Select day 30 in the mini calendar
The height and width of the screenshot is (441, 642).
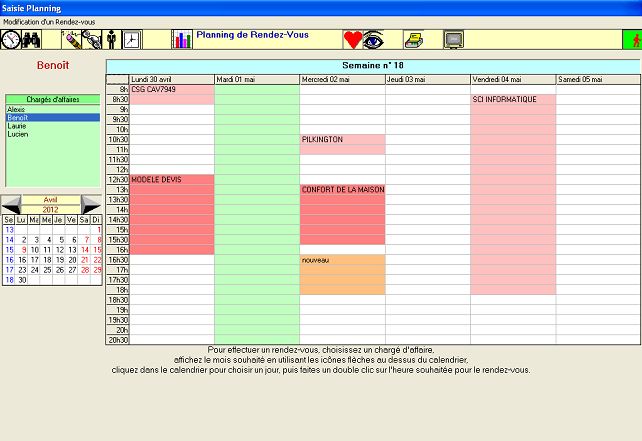(x=22, y=280)
